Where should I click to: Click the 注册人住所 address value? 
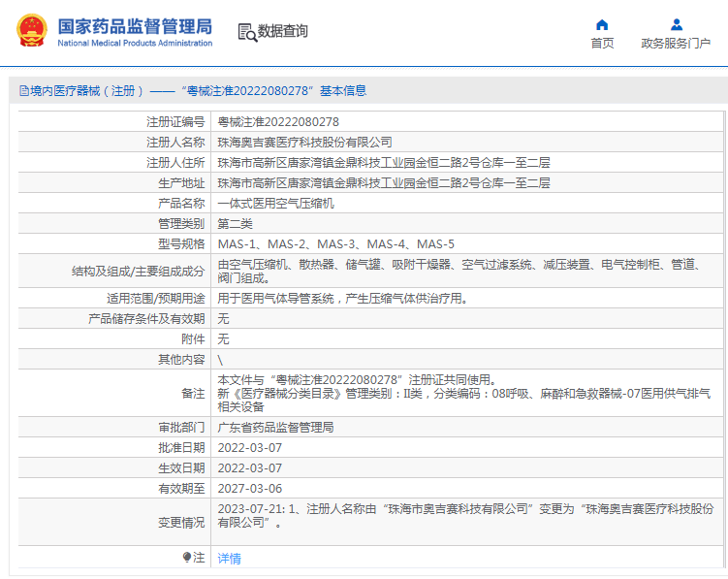(x=384, y=163)
